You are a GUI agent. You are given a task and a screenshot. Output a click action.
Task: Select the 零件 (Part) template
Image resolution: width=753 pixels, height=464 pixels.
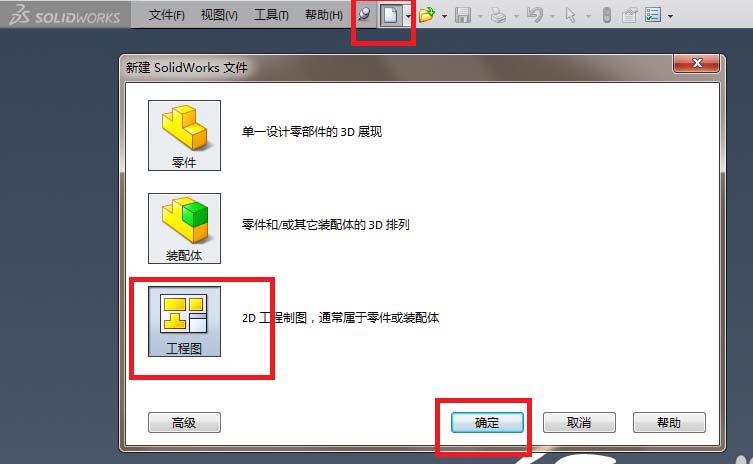pyautogui.click(x=184, y=135)
